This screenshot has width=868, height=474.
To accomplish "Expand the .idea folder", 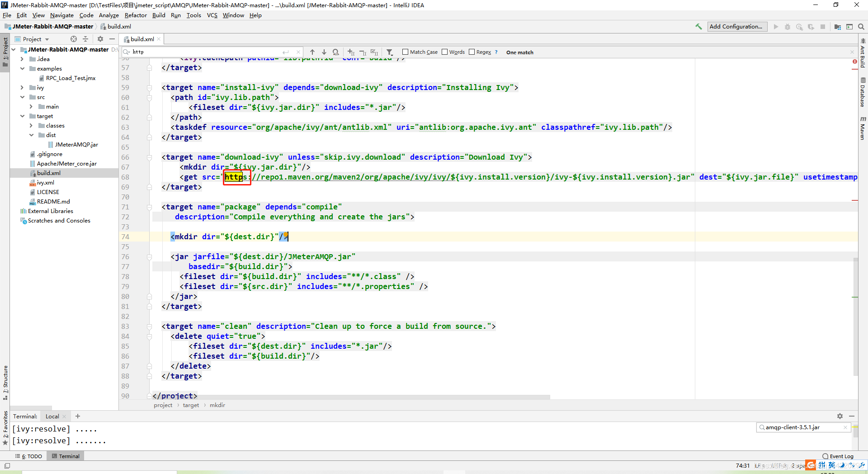I will click(22, 59).
